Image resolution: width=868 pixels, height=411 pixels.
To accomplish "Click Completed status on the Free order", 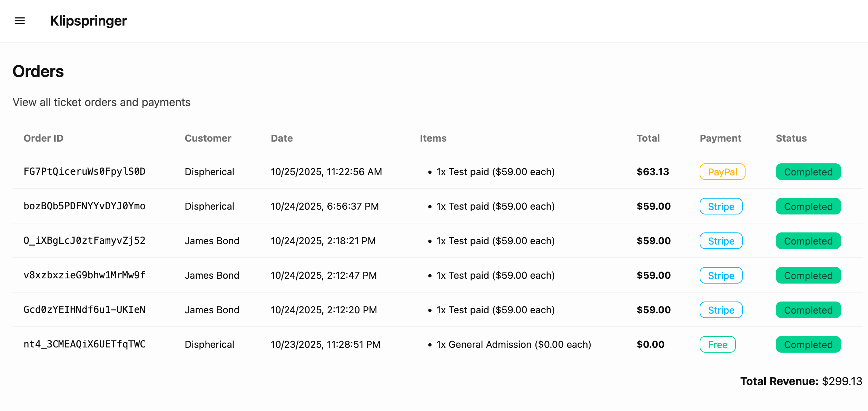I will tap(808, 345).
